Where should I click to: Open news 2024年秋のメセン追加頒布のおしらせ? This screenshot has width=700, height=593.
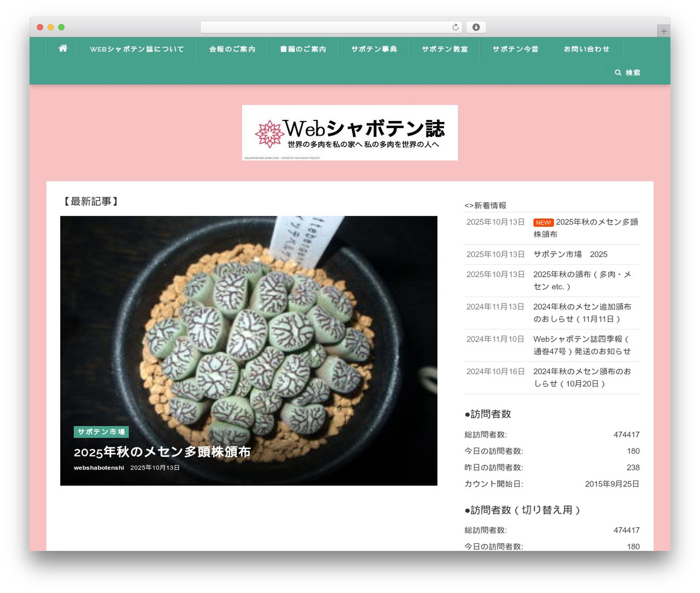(583, 313)
